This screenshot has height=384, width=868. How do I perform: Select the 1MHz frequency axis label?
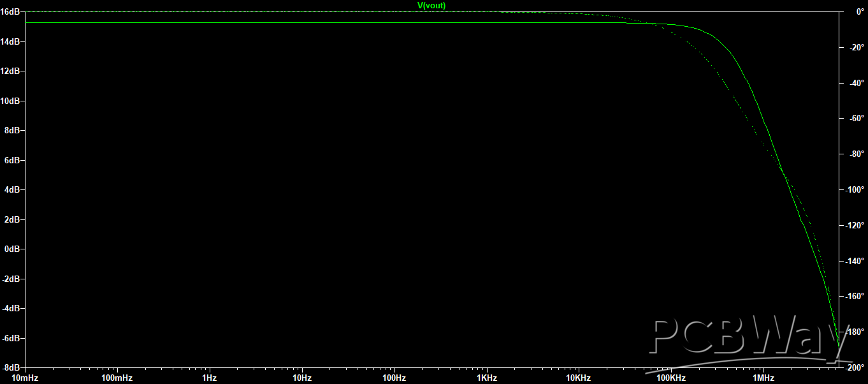coord(763,378)
